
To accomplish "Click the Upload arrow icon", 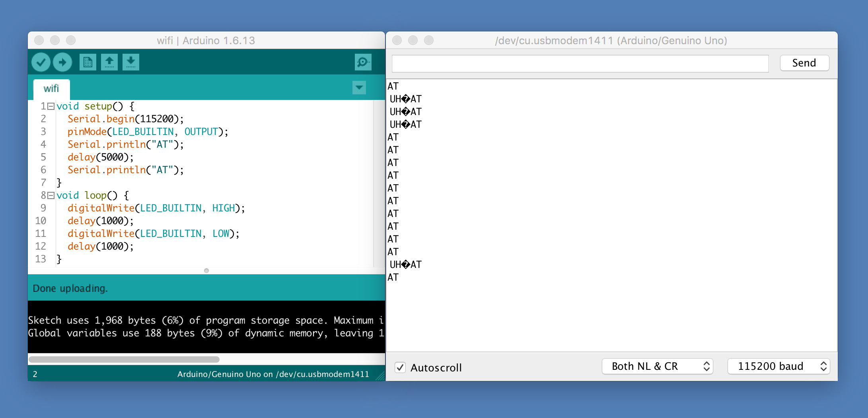I will [x=62, y=62].
